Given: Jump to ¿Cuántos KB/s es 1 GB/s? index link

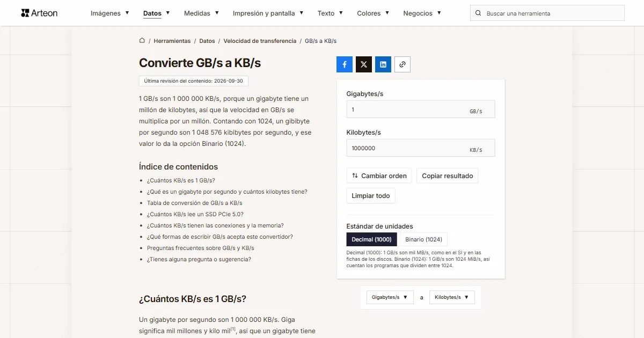Looking at the screenshot, I should 181,181.
